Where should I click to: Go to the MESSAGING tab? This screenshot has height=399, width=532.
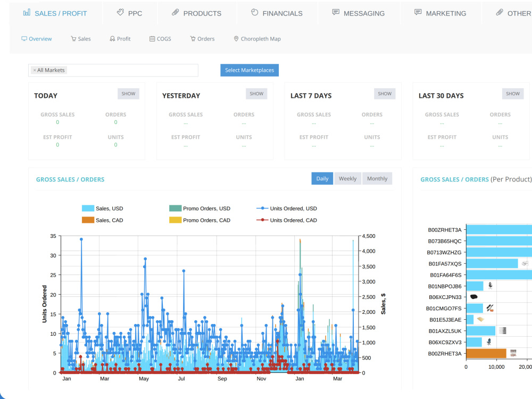coord(359,13)
